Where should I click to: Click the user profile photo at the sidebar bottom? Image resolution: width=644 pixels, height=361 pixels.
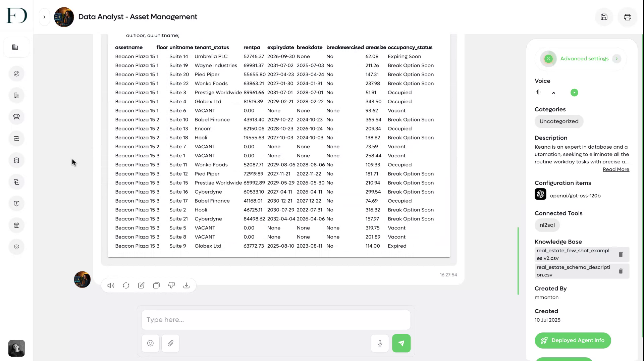pyautogui.click(x=16, y=348)
